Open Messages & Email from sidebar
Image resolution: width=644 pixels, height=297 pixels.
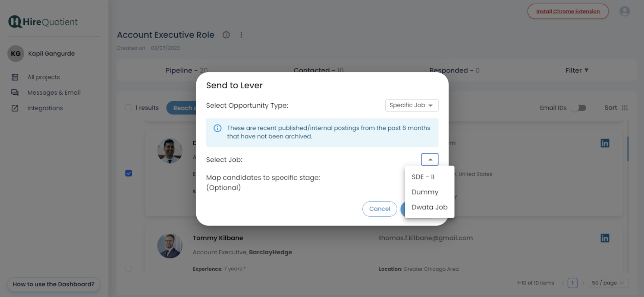tap(54, 92)
